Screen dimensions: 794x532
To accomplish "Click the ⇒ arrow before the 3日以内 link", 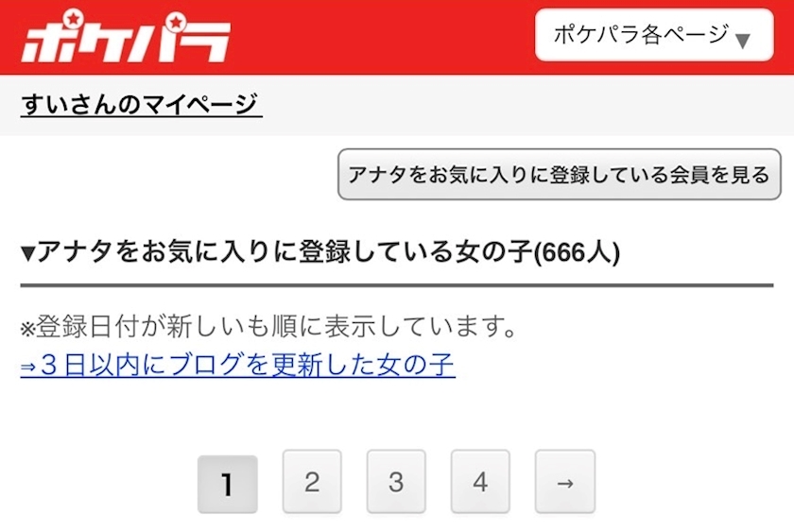I will coord(28,367).
